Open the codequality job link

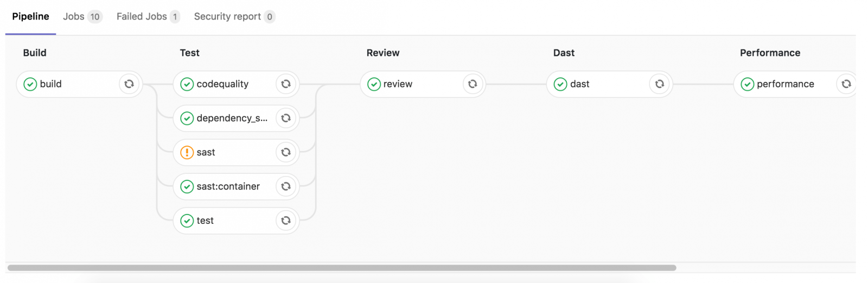tap(222, 84)
